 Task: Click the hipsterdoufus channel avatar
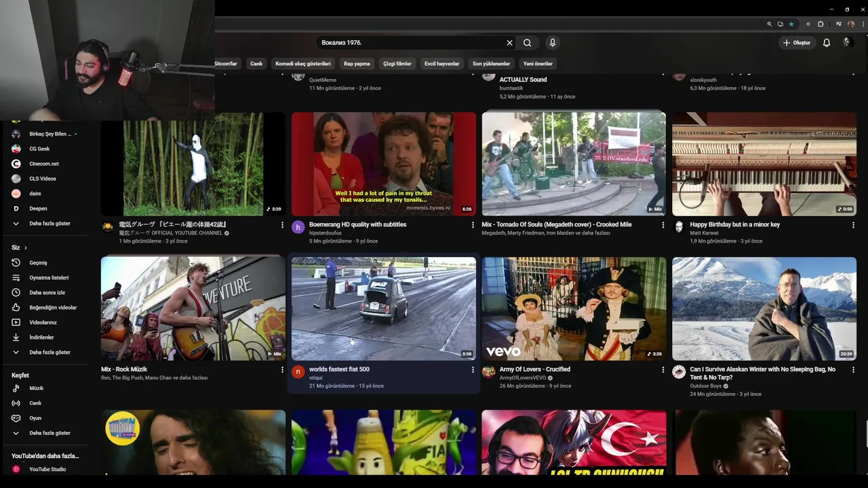pyautogui.click(x=298, y=227)
